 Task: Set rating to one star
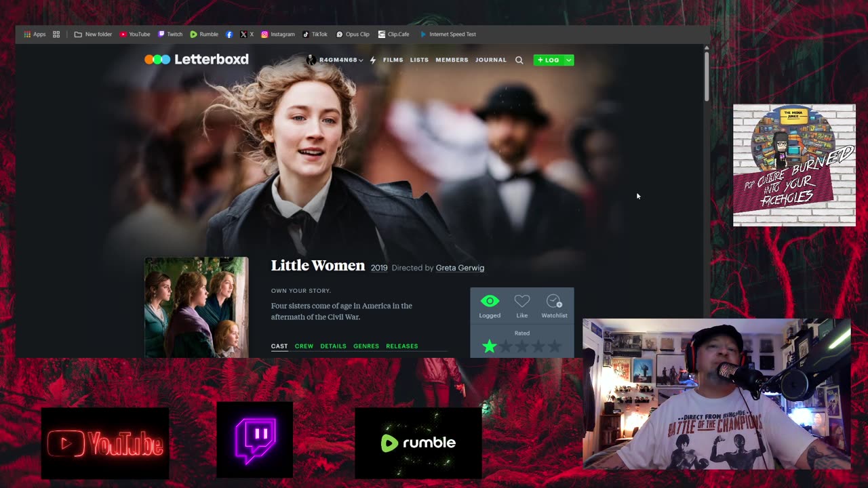[489, 346]
